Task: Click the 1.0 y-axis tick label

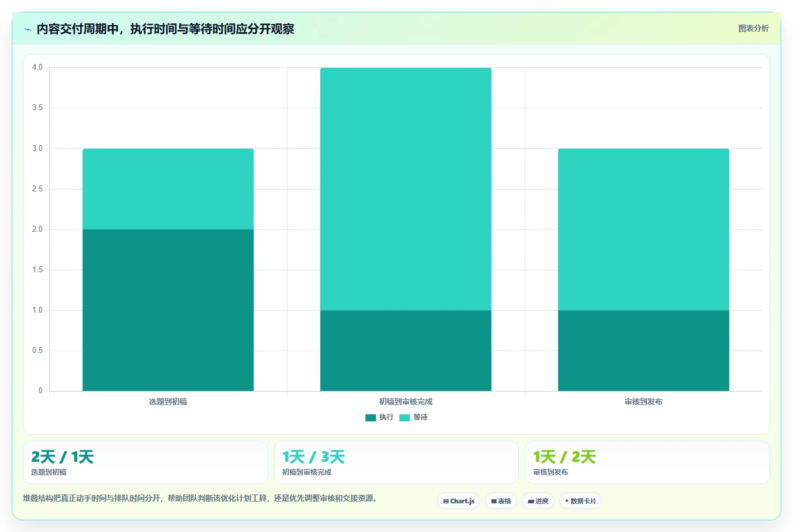Action: pos(37,310)
